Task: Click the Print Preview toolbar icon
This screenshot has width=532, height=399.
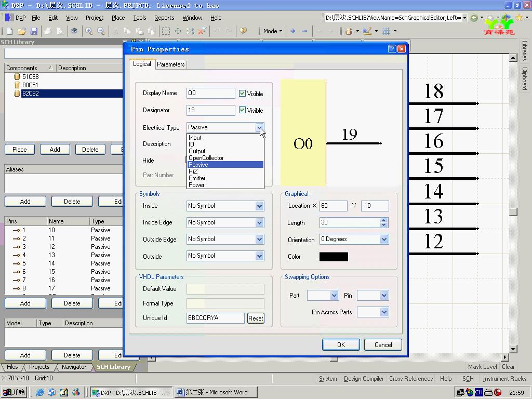Action: (x=60, y=31)
